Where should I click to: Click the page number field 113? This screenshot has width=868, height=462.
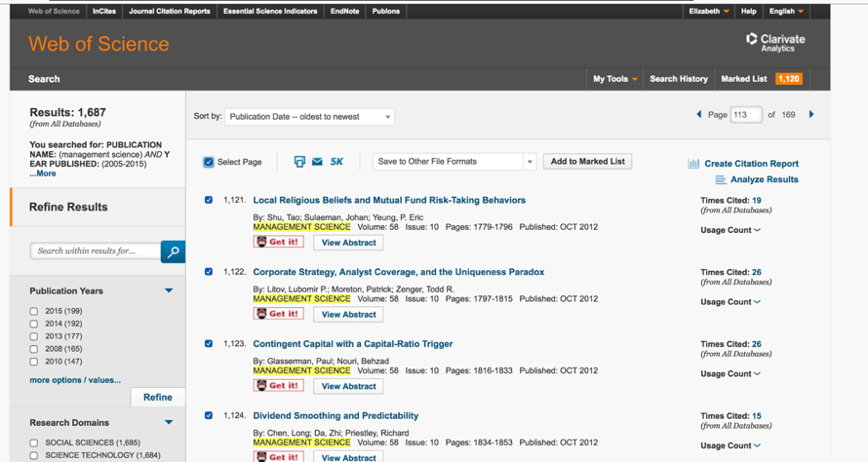pos(746,115)
